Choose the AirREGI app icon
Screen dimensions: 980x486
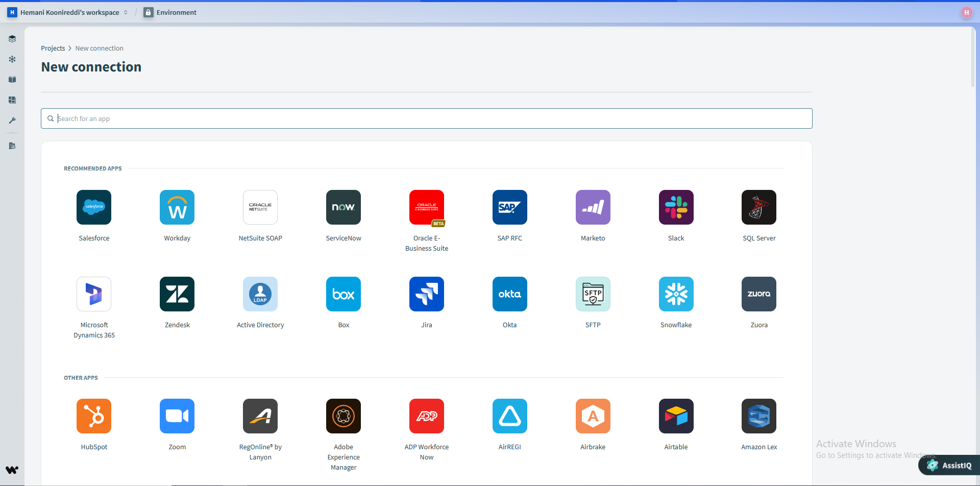(510, 416)
